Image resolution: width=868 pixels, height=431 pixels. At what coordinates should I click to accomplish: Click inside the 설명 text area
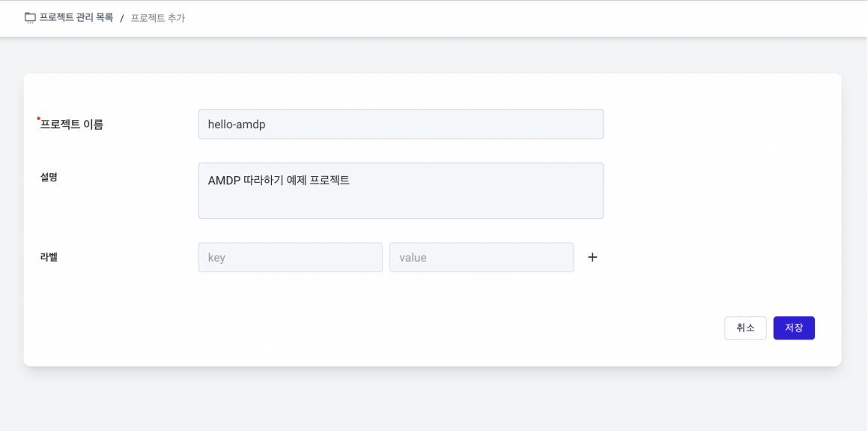click(401, 190)
